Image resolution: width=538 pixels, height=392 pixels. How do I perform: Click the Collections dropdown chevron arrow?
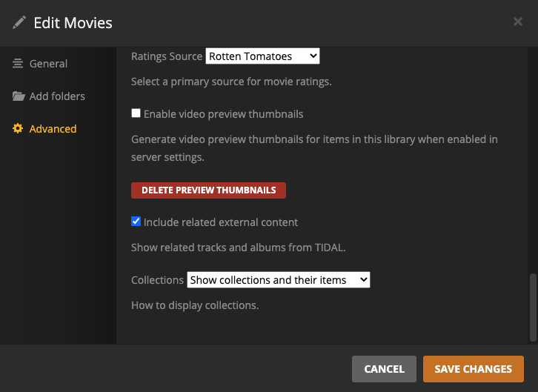tap(364, 280)
